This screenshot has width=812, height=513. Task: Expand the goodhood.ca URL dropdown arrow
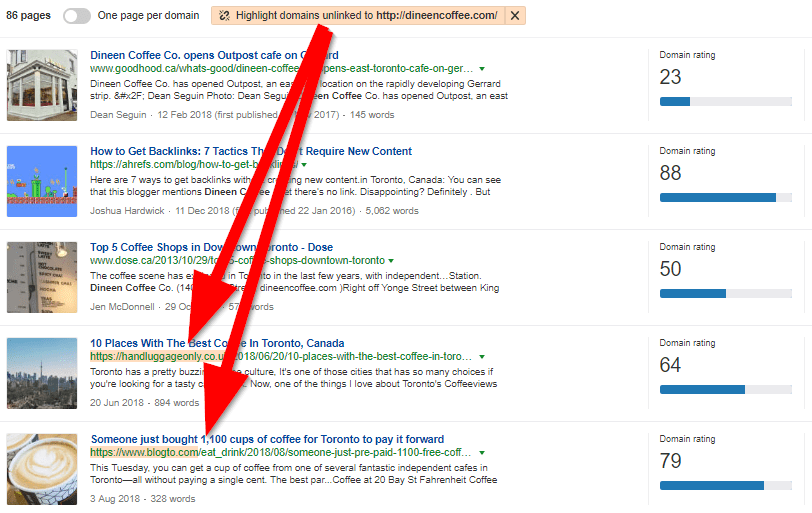pos(482,69)
